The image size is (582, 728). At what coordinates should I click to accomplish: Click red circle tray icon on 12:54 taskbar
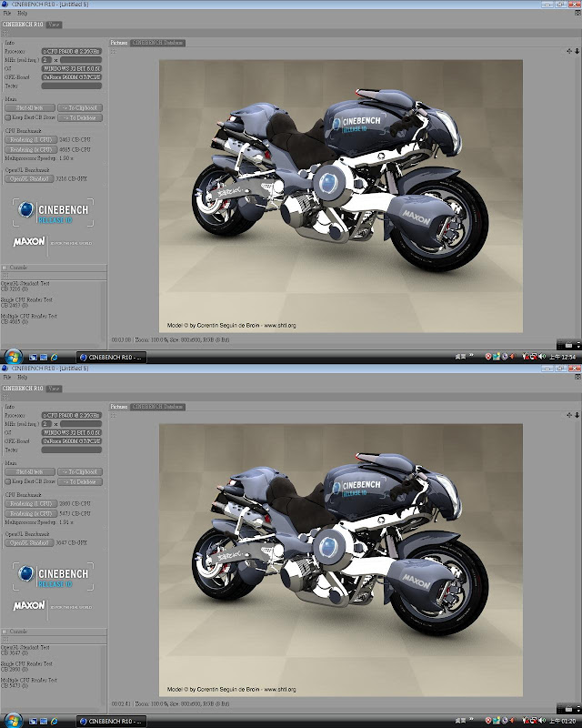click(x=488, y=357)
